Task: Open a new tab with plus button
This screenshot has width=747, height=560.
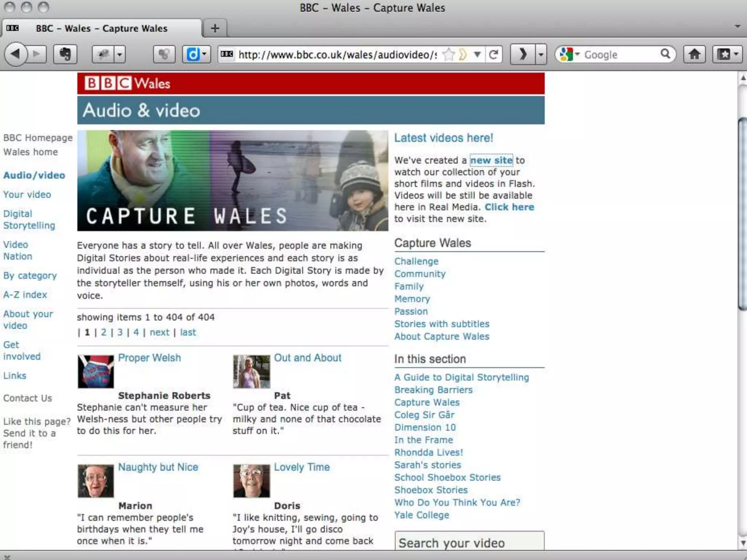Action: pyautogui.click(x=215, y=28)
